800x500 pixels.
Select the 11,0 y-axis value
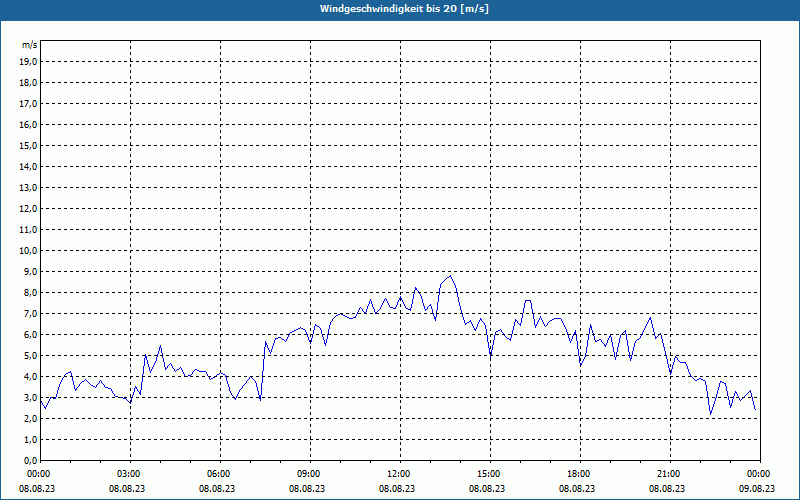coord(28,230)
